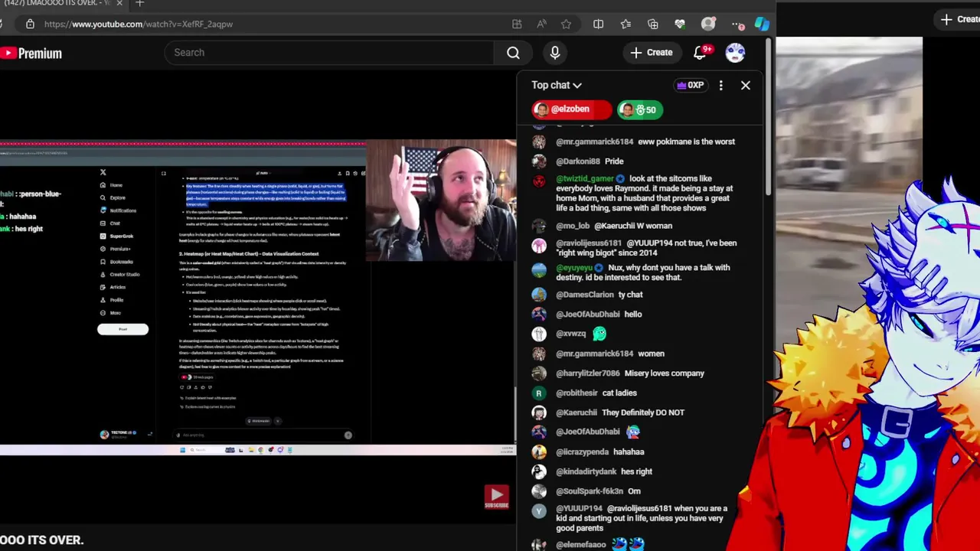Click the search magnifier button
980x551 pixels.
[513, 53]
